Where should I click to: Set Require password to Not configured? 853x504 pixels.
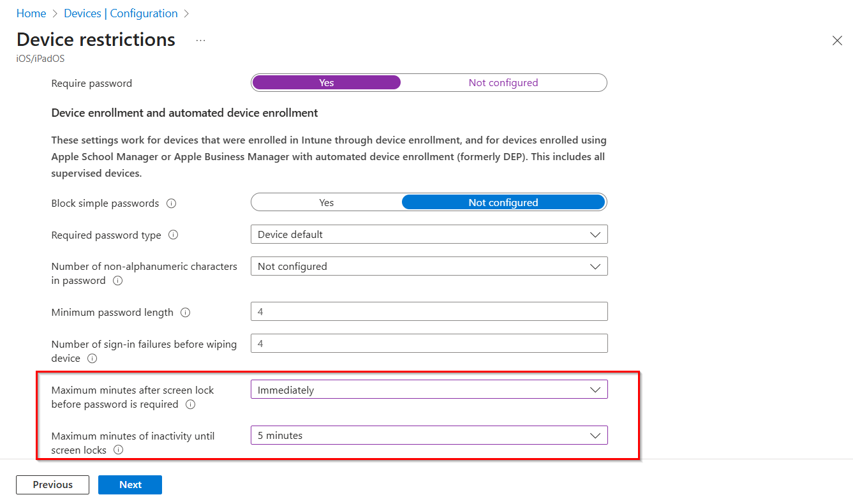(x=503, y=82)
